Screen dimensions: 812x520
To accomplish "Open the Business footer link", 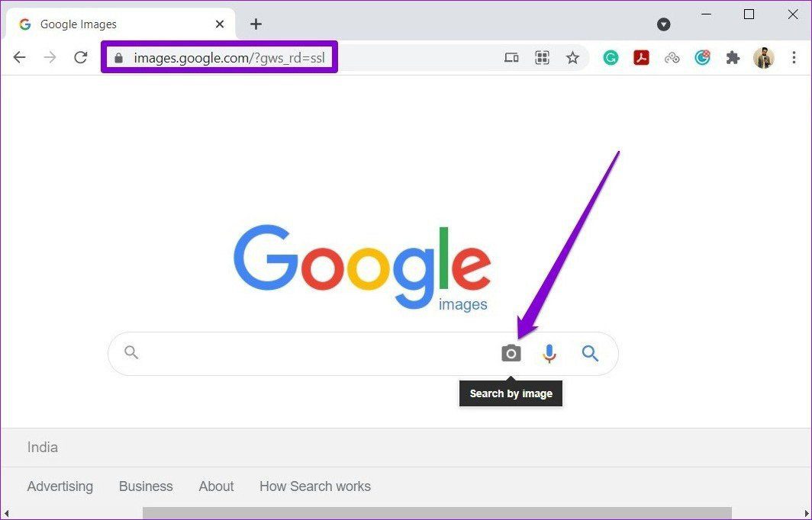I will (x=146, y=486).
